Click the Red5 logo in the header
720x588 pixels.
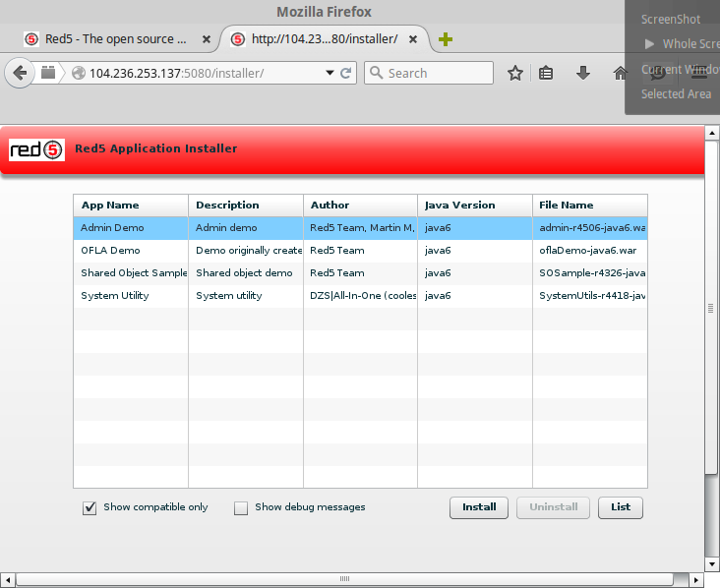click(36, 149)
